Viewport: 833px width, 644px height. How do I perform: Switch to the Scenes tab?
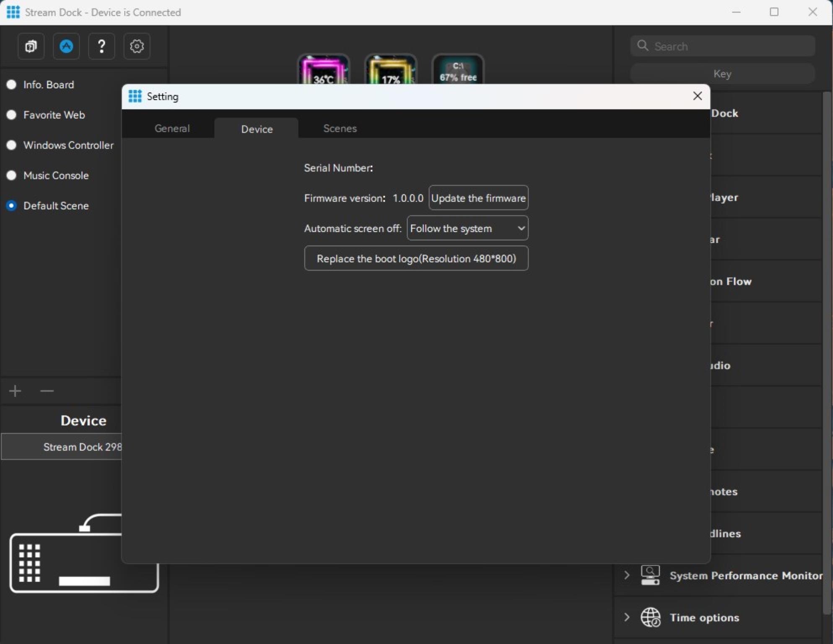tap(340, 128)
